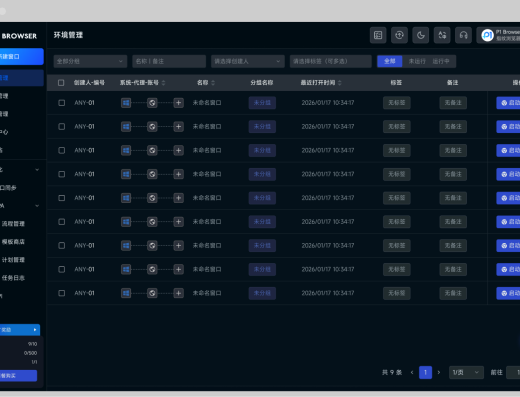The image size is (520, 397).
Task: Open customer support headset icon
Action: [x=463, y=35]
